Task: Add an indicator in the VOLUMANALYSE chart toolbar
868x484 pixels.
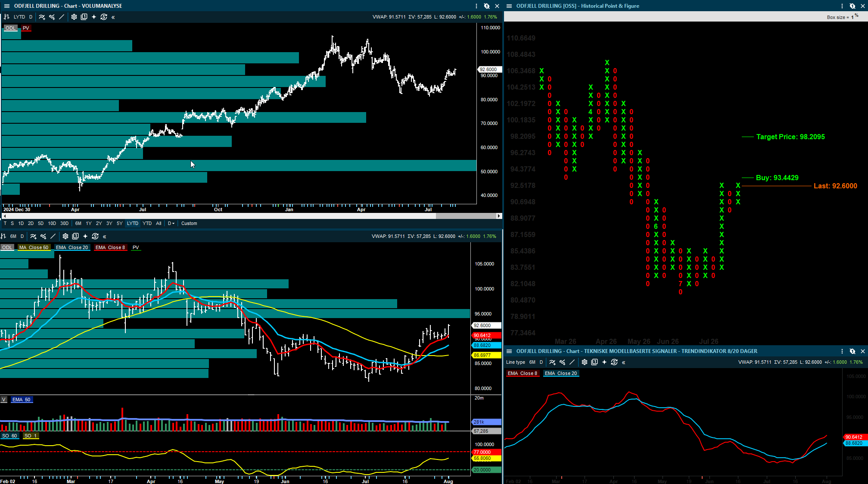Action: 42,17
